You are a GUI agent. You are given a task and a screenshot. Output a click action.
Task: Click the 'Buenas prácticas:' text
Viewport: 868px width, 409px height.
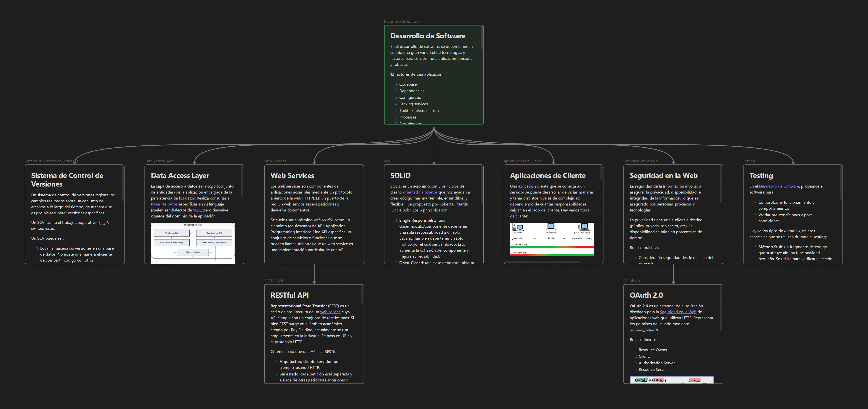point(645,248)
